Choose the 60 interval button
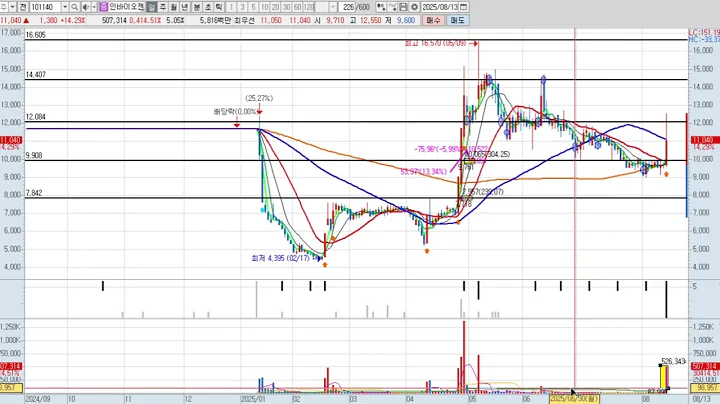The height and width of the screenshot is (404, 720). coord(298,7)
